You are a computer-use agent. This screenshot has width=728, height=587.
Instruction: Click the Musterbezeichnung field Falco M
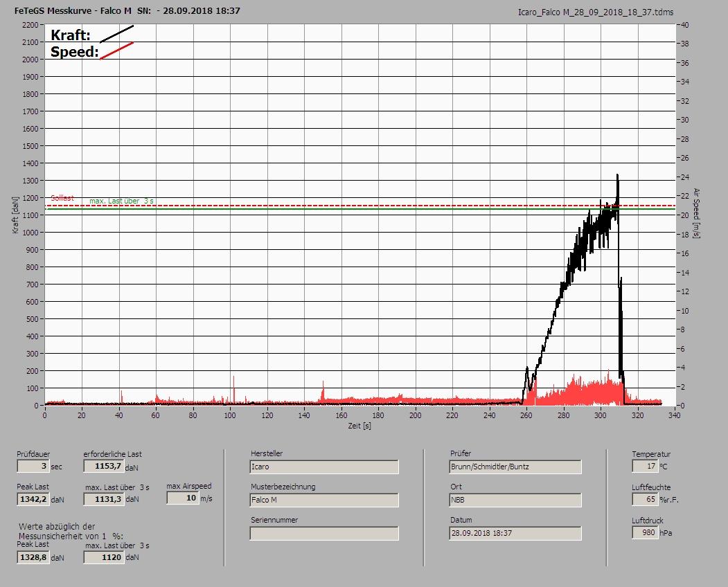click(324, 500)
